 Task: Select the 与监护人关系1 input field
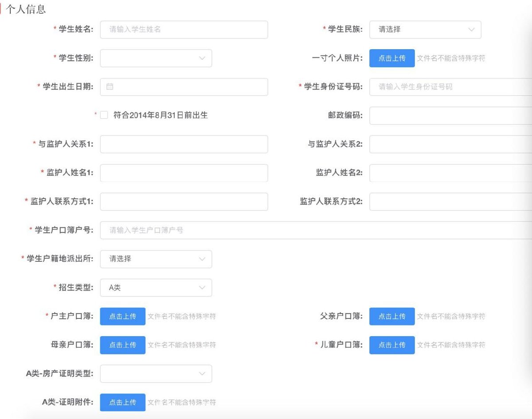(x=184, y=144)
